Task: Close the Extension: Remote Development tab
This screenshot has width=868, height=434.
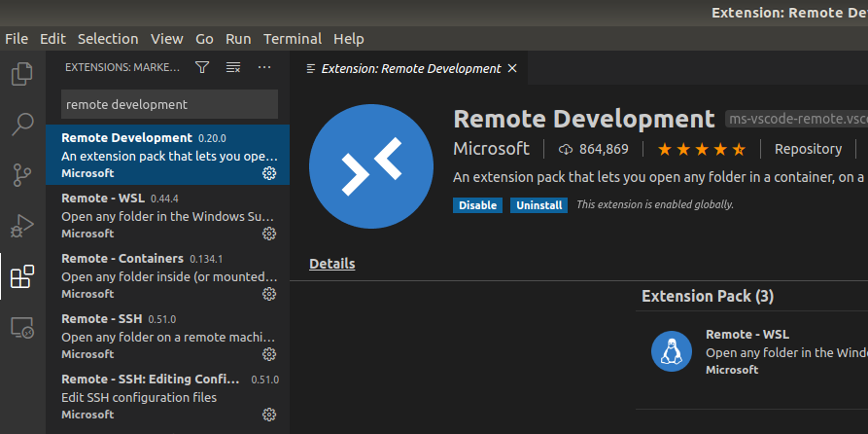Action: point(512,68)
